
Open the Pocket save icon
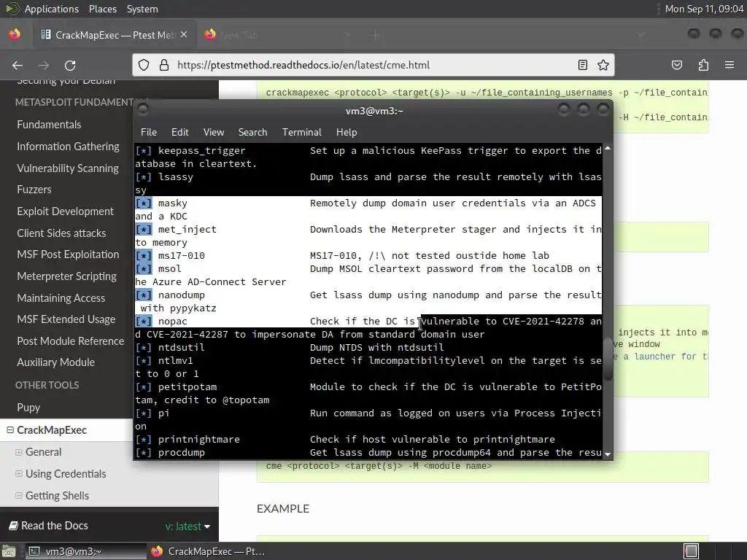pos(677,65)
